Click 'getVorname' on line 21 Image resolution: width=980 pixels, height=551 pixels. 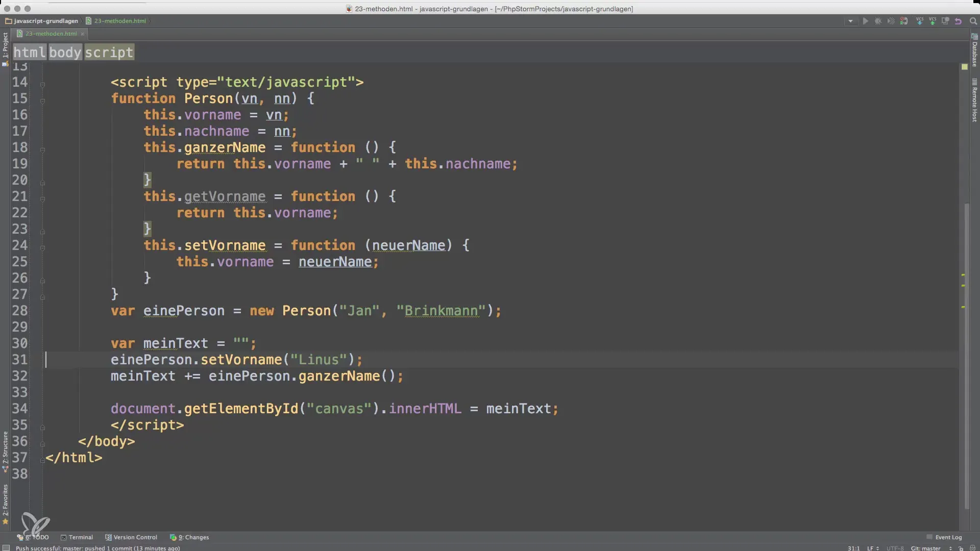click(225, 196)
